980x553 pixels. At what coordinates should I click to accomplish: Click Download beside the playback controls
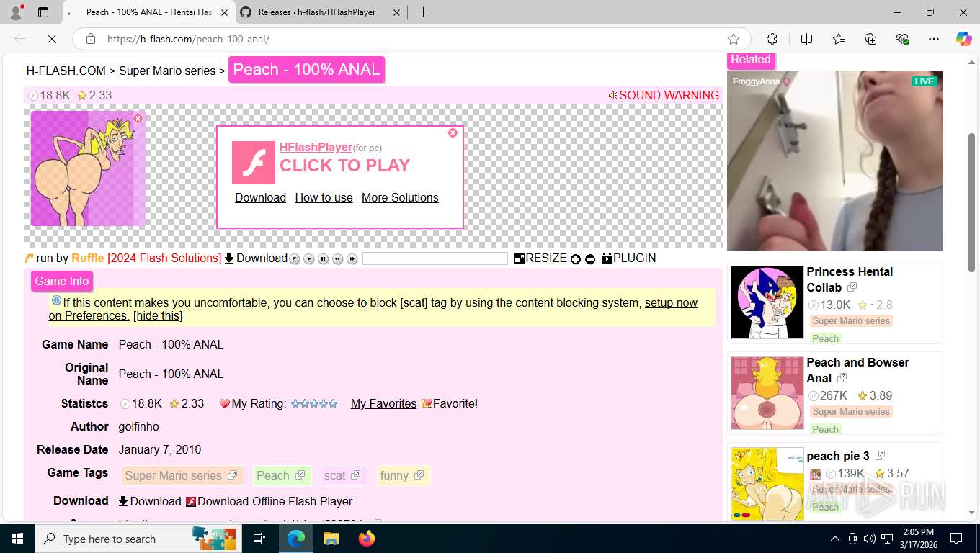256,258
